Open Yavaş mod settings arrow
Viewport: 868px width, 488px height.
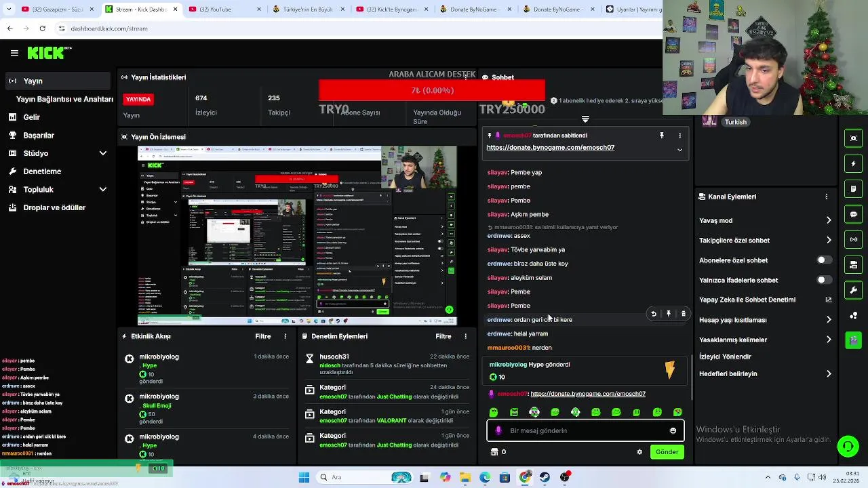pos(829,220)
